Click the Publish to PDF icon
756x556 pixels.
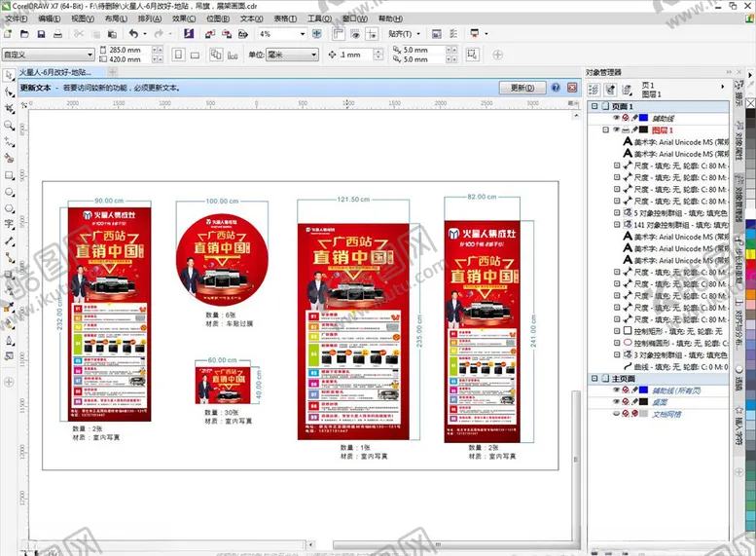(243, 34)
